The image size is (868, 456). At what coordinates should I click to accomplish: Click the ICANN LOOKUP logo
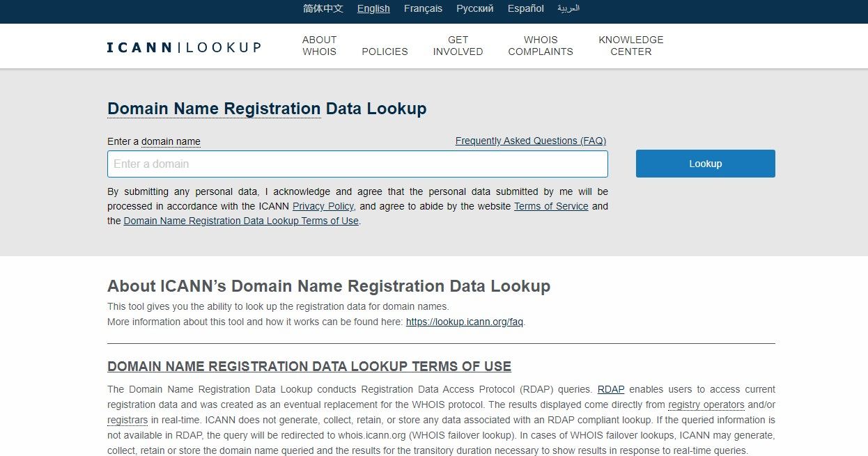[x=183, y=47]
